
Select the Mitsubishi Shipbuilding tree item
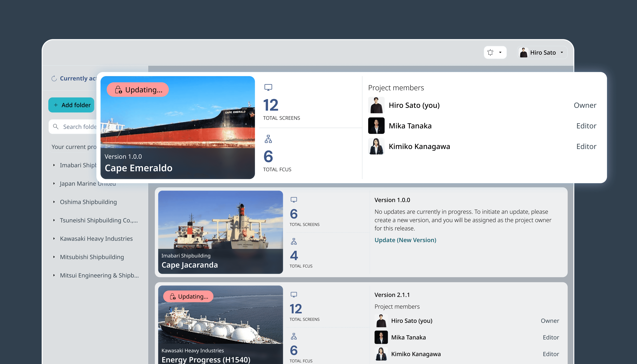point(92,257)
